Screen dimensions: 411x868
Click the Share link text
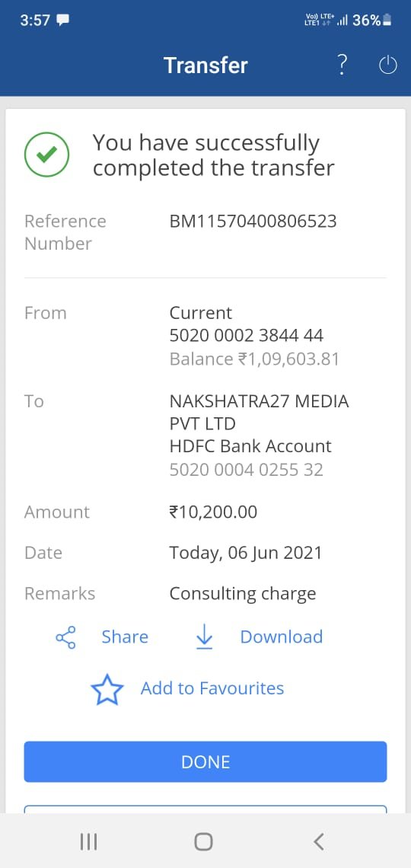tap(125, 637)
